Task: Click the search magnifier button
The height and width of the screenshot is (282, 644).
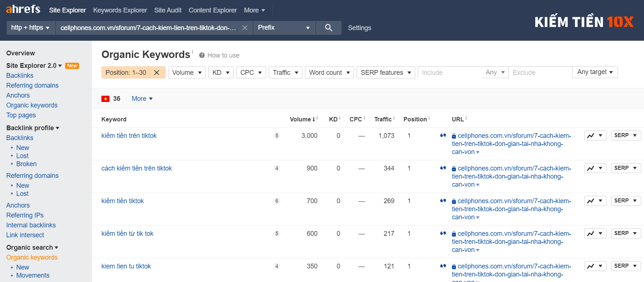Action: pos(328,28)
